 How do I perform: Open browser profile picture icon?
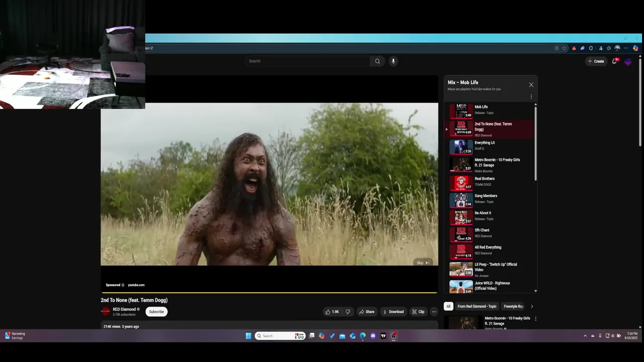617,48
